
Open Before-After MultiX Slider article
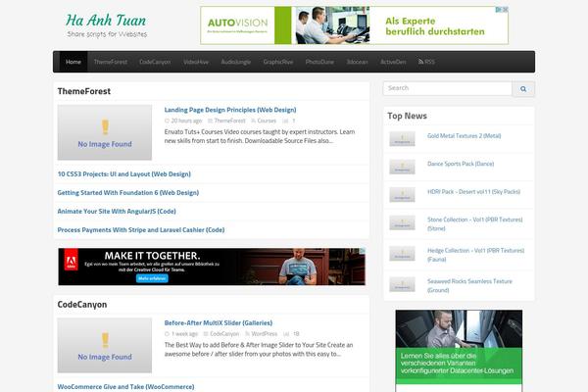pos(219,323)
